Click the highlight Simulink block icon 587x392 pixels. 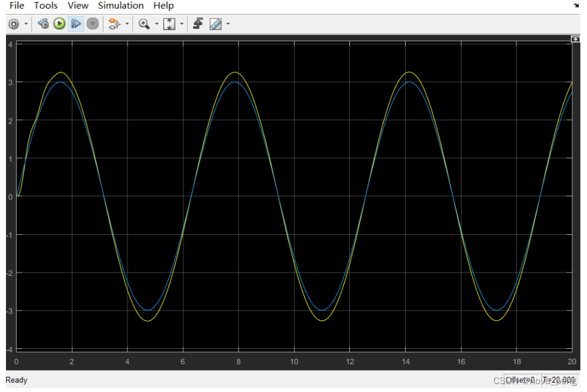(x=114, y=24)
